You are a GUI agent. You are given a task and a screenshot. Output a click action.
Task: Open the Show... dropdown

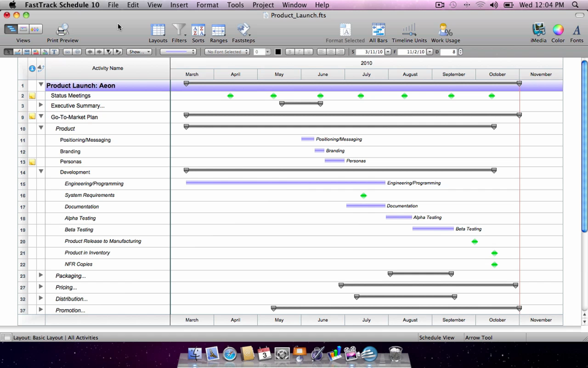click(x=139, y=52)
